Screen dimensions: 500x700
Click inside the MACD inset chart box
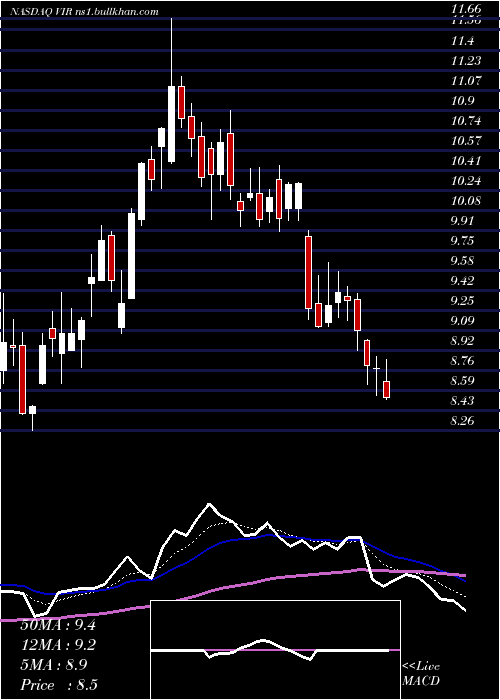click(275, 650)
